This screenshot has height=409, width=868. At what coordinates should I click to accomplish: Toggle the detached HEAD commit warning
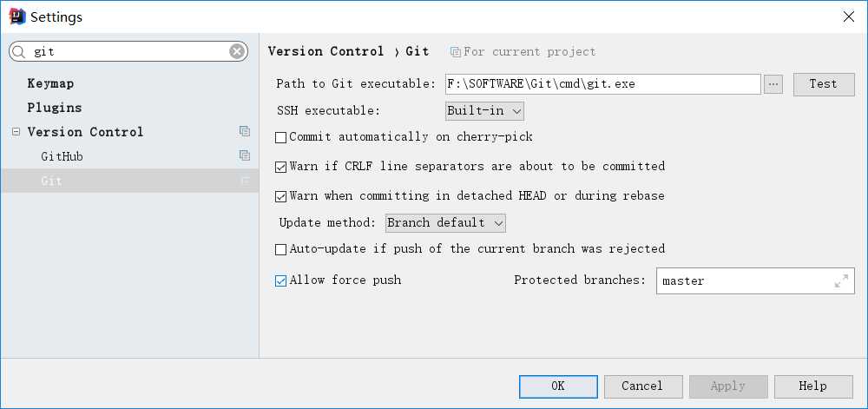[x=280, y=196]
